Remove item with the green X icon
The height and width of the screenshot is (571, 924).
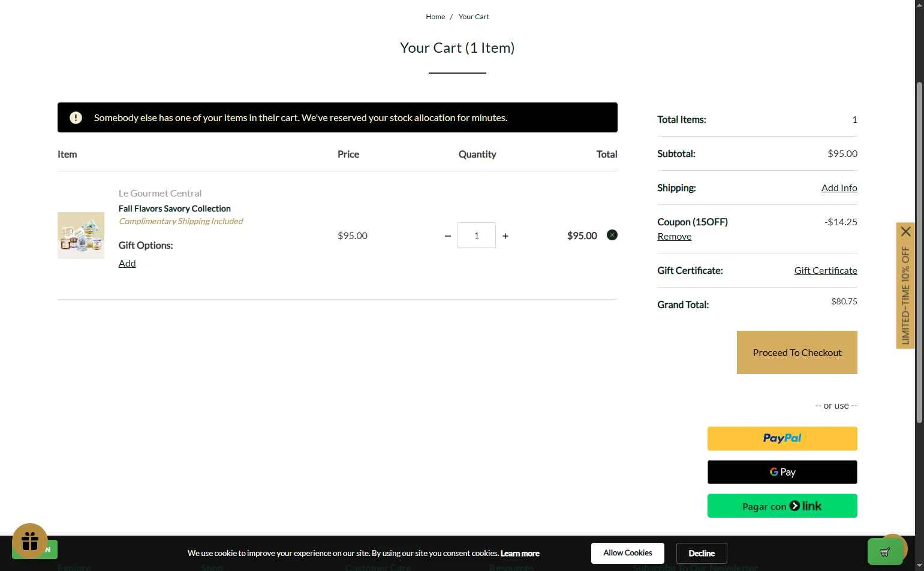coord(612,235)
